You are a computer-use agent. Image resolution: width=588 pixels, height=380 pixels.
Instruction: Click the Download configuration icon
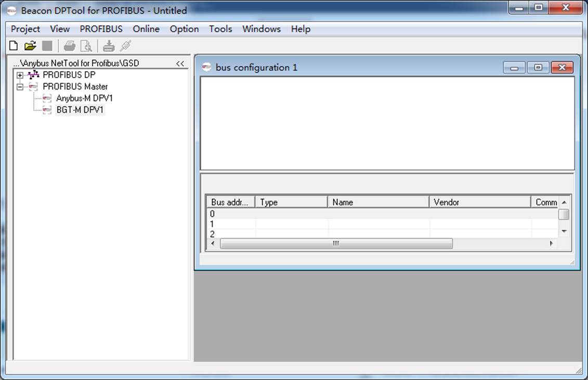pyautogui.click(x=109, y=46)
